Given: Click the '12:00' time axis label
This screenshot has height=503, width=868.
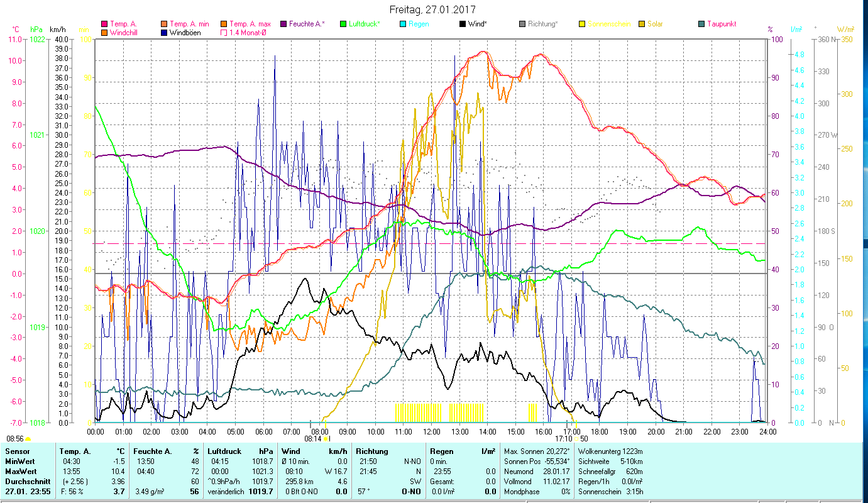Looking at the screenshot, I should tap(432, 431).
